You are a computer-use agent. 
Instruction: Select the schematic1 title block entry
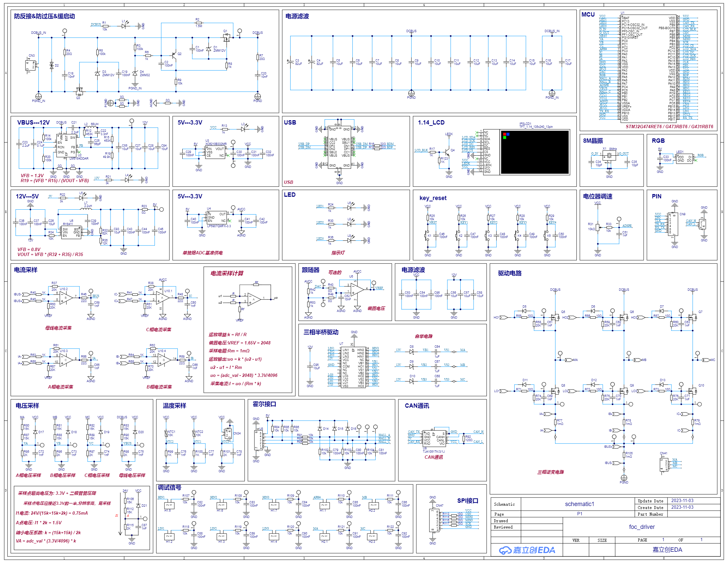[x=579, y=504]
